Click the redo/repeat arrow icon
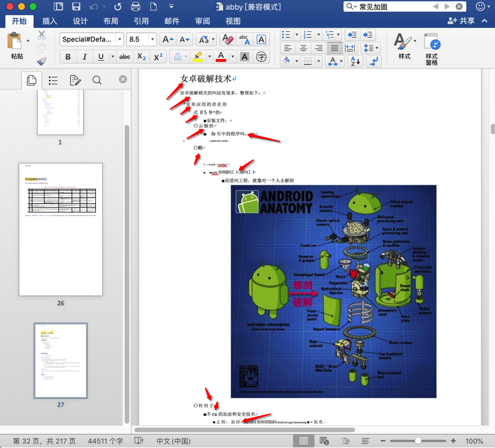The height and width of the screenshot is (448, 495). pyautogui.click(x=118, y=6)
